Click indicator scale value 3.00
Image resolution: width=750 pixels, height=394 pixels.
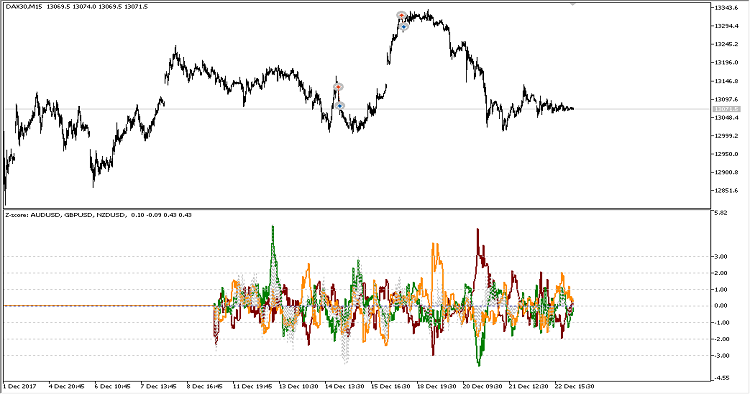click(721, 257)
